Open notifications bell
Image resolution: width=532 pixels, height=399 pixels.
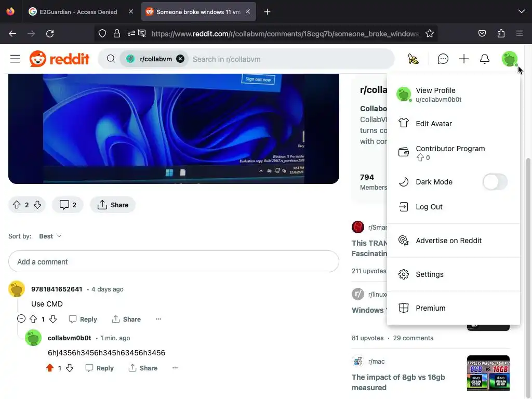(x=485, y=59)
